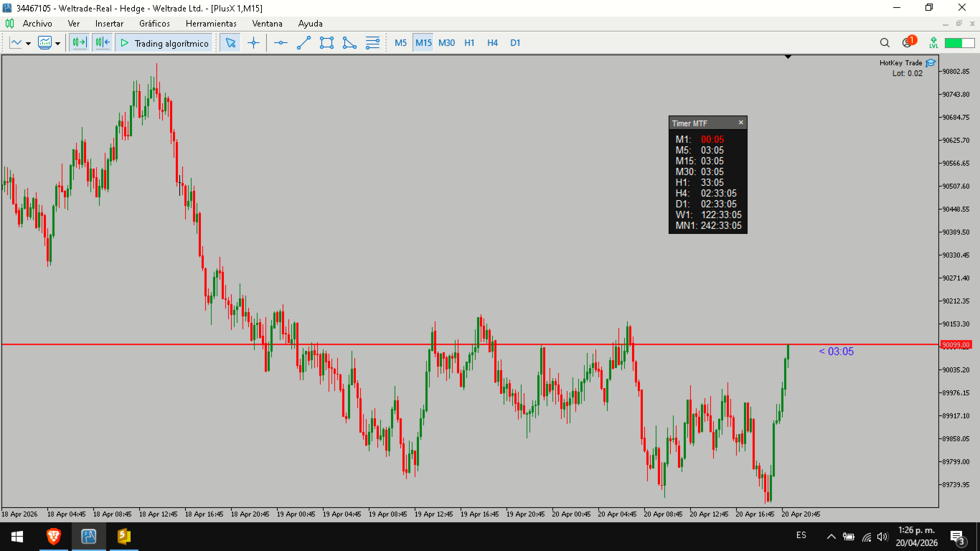The height and width of the screenshot is (551, 980).
Task: Select the rectangle shape drawing tool
Action: pyautogui.click(x=326, y=43)
